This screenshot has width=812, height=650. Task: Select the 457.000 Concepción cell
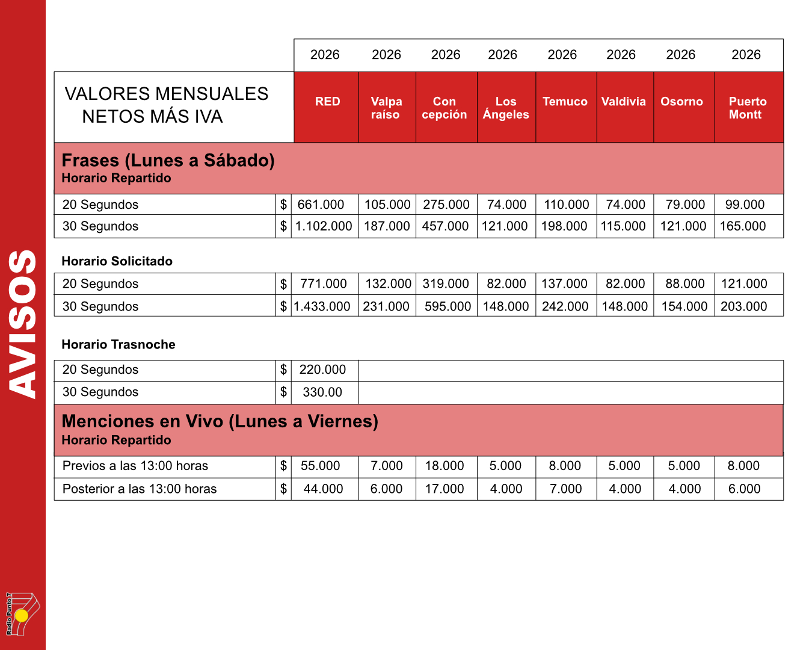(x=446, y=226)
